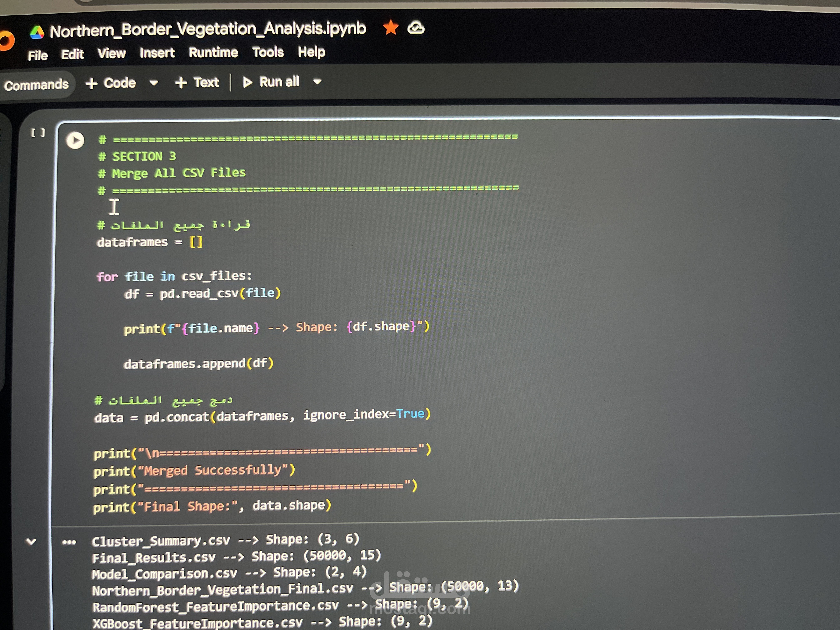840x630 pixels.
Task: Open the Tools menu
Action: [268, 52]
